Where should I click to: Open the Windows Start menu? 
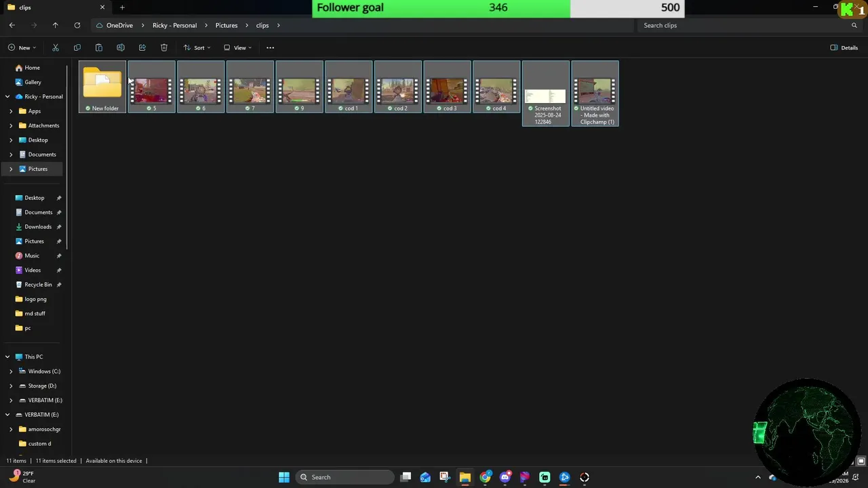point(284,477)
